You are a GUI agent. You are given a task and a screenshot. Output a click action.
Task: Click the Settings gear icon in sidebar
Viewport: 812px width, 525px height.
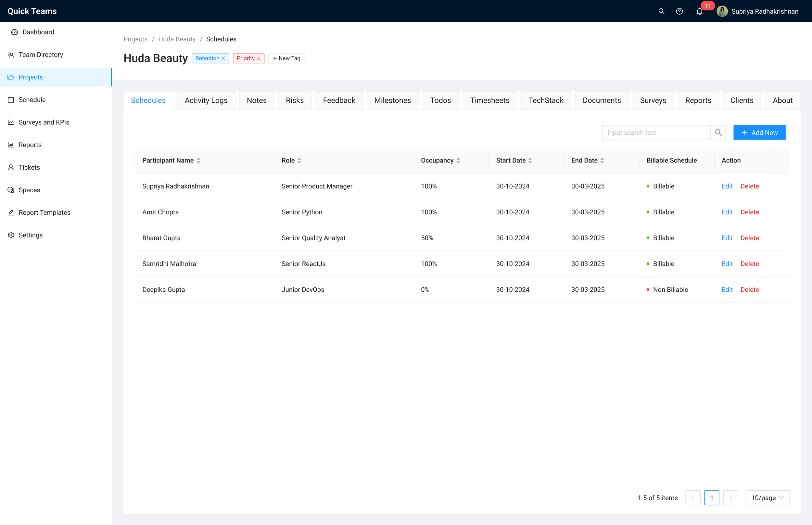(x=11, y=235)
